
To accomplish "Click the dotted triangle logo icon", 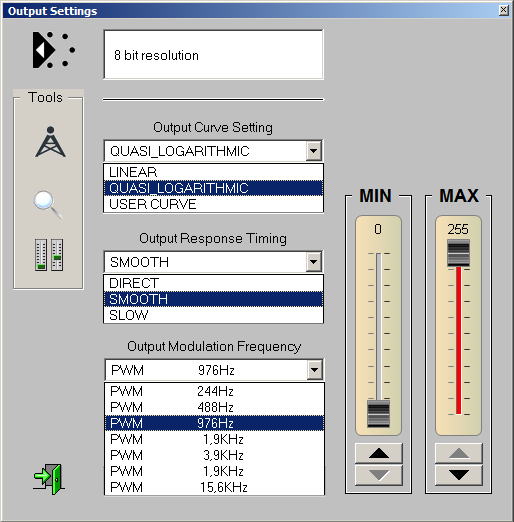I will [54, 50].
